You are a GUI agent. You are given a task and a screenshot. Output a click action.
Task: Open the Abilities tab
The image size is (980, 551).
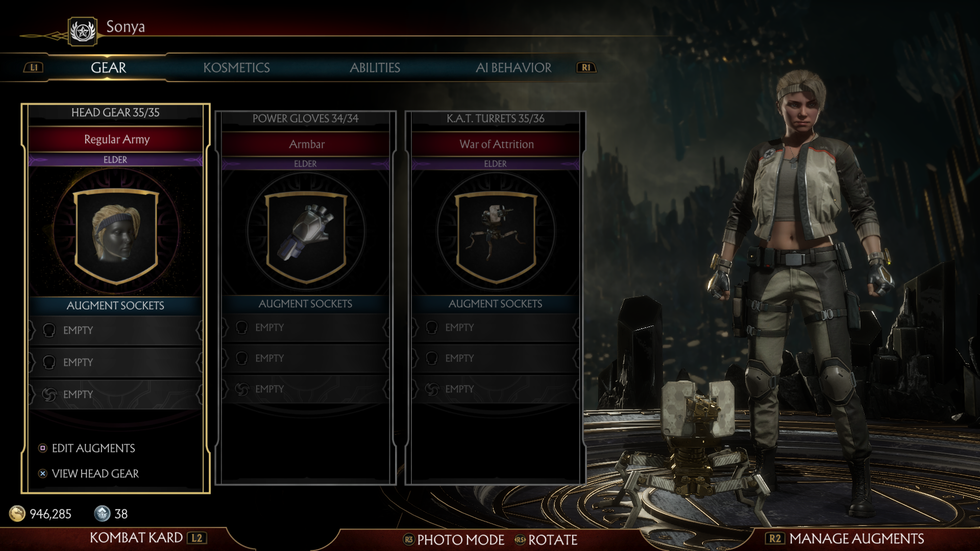click(x=375, y=67)
